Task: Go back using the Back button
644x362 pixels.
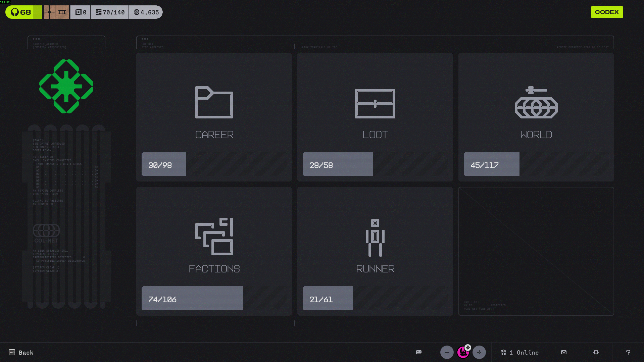Action: tap(21, 352)
